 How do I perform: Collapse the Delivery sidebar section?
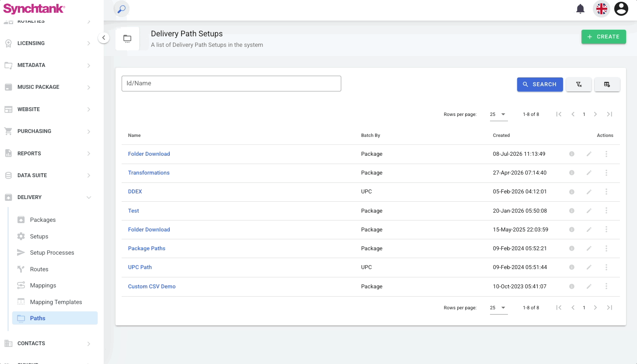point(48,197)
